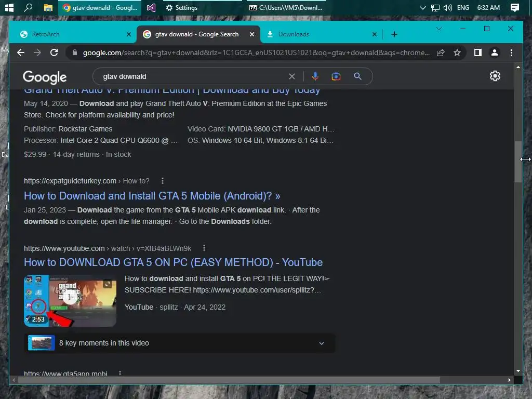Open Chrome side panel icon
532x399 pixels.
point(478,52)
